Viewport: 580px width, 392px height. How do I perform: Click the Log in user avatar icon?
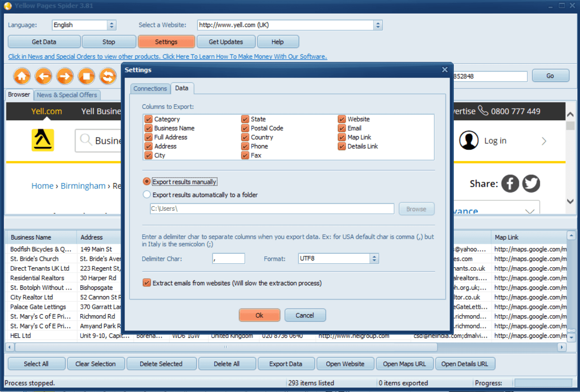click(469, 141)
